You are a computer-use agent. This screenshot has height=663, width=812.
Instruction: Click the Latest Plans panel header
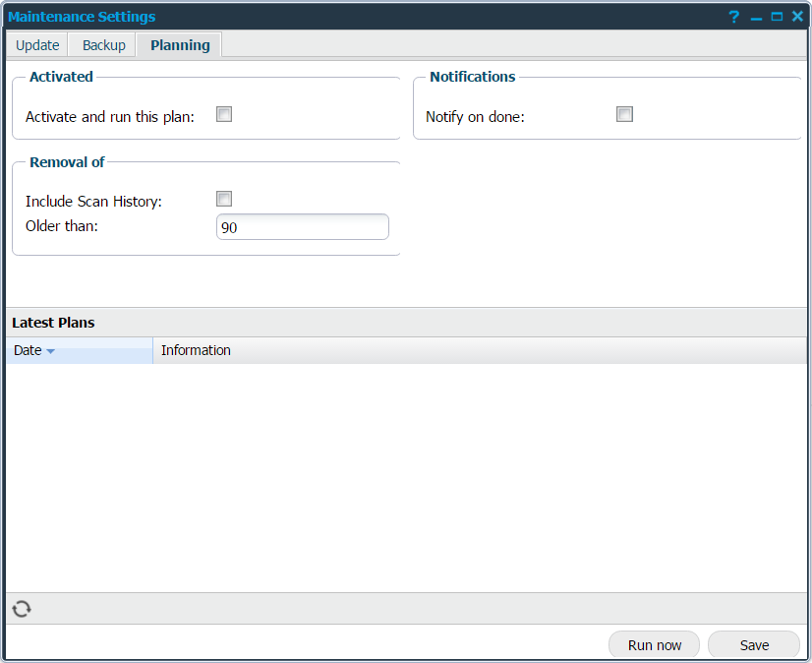(53, 323)
